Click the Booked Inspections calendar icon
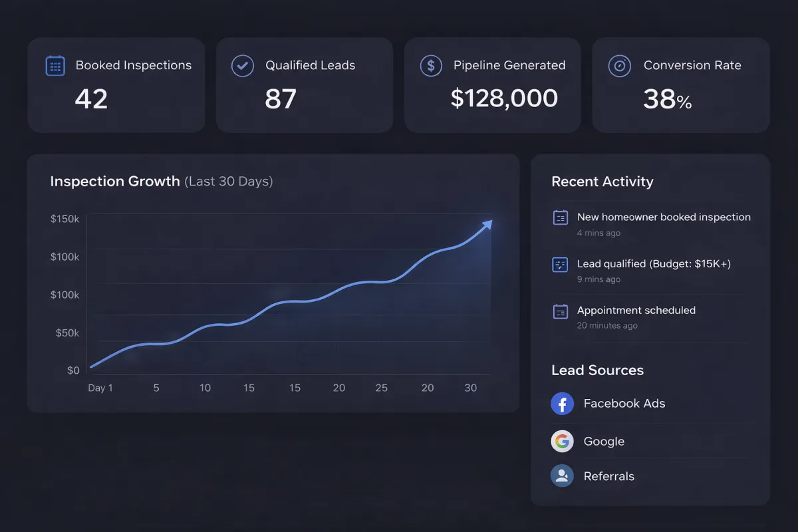 pos(55,66)
